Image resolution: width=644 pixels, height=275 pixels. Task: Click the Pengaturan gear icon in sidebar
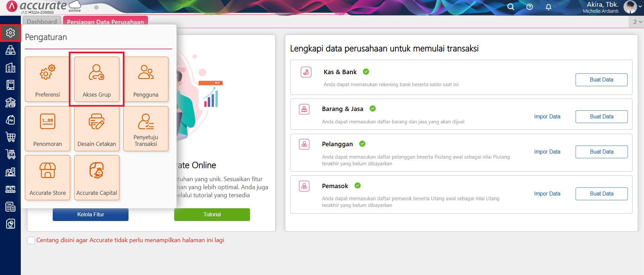[x=10, y=33]
